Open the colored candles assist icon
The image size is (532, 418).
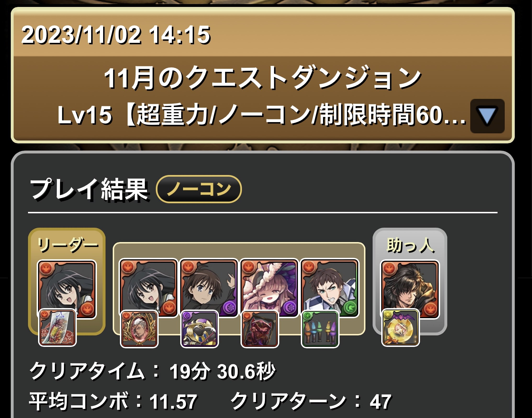point(320,329)
